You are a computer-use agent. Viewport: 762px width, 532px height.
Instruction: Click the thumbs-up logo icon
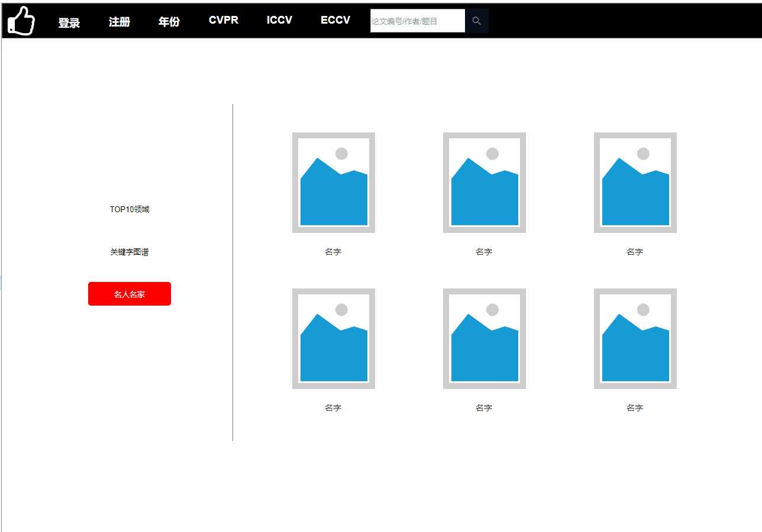pos(21,21)
